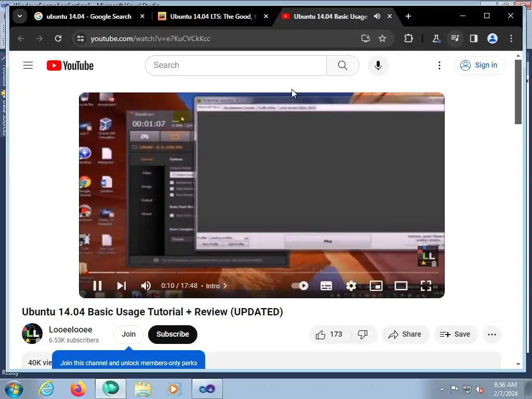532x399 pixels.
Task: Open more actions ellipsis menu
Action: point(492,335)
